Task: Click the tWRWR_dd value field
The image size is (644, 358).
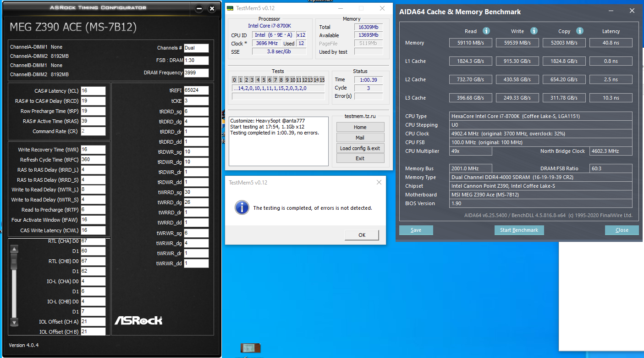Action: click(196, 263)
